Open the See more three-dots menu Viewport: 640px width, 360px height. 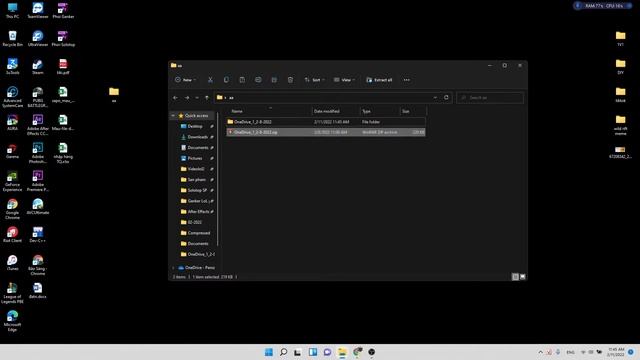coord(407,80)
